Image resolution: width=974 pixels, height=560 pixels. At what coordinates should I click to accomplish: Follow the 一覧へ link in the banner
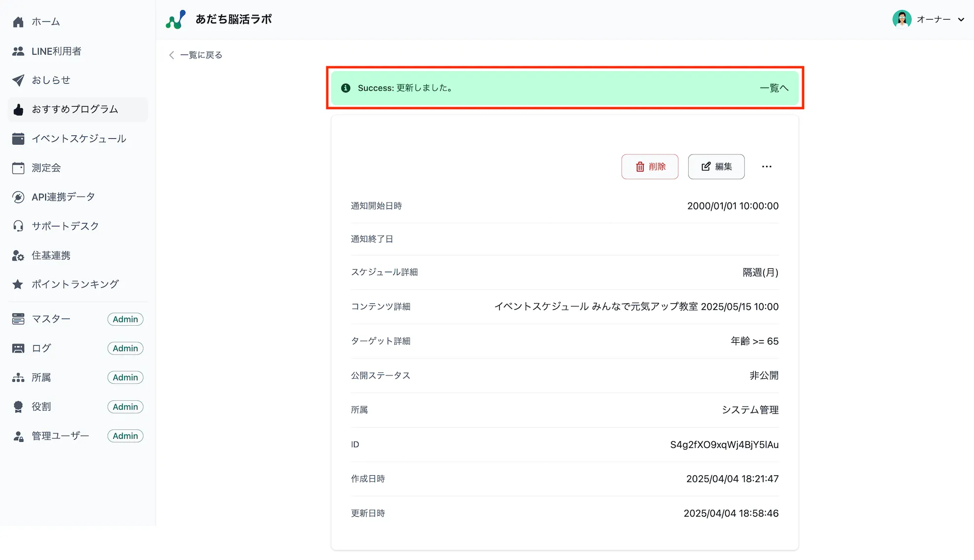coord(774,88)
